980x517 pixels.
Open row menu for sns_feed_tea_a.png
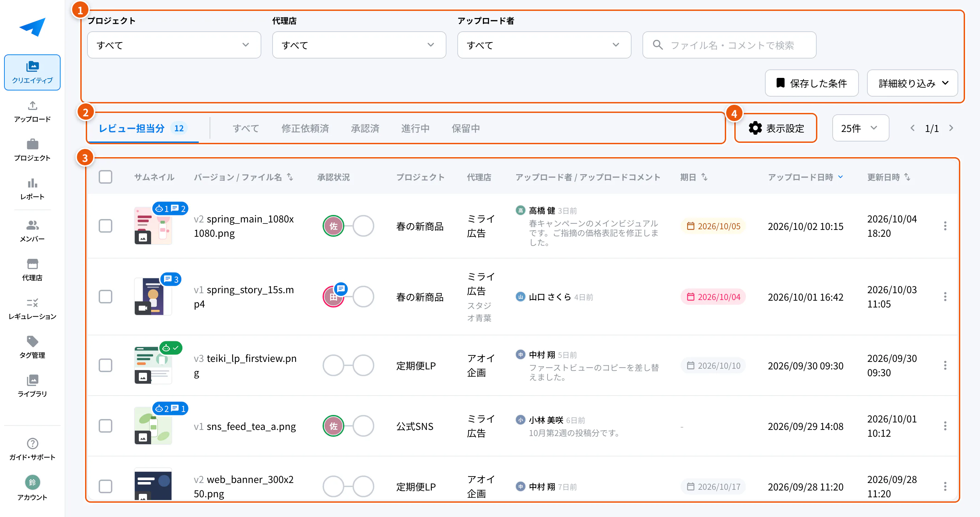(x=945, y=426)
